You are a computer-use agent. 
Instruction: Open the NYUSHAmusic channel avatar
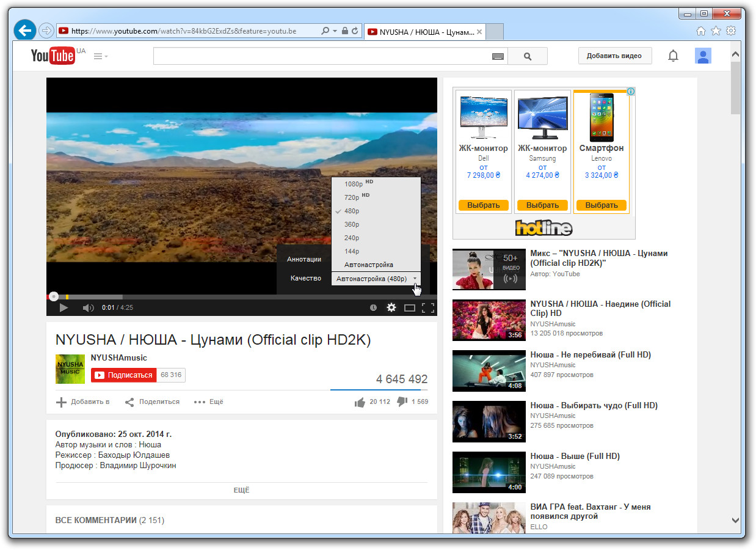point(70,369)
